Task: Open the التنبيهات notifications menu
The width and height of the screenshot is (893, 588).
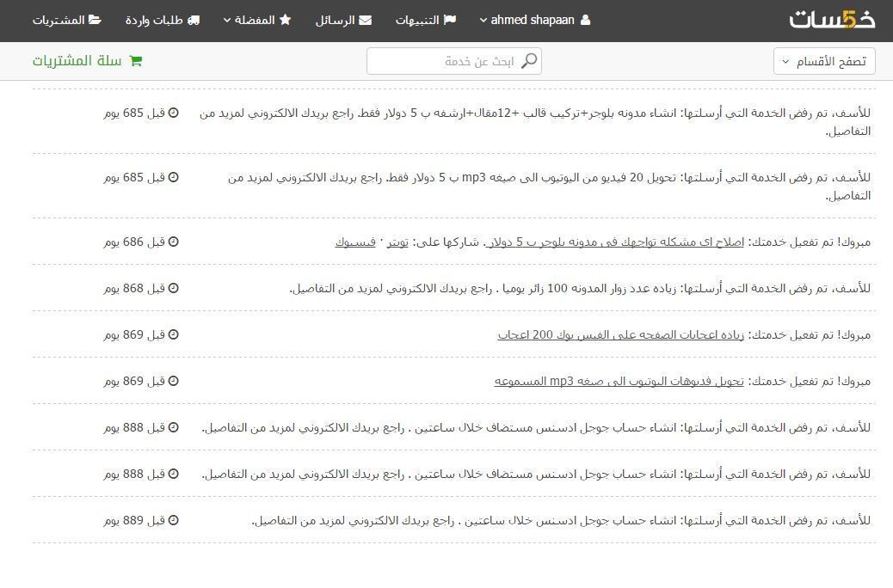Action: 426,20
